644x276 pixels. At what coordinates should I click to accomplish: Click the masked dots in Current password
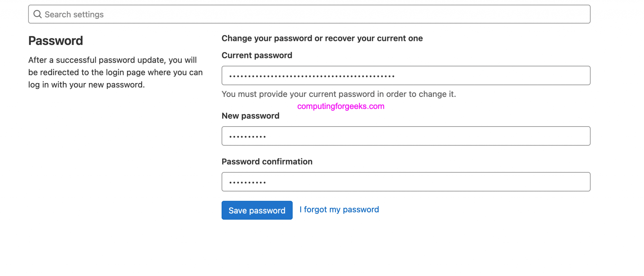[312, 76]
